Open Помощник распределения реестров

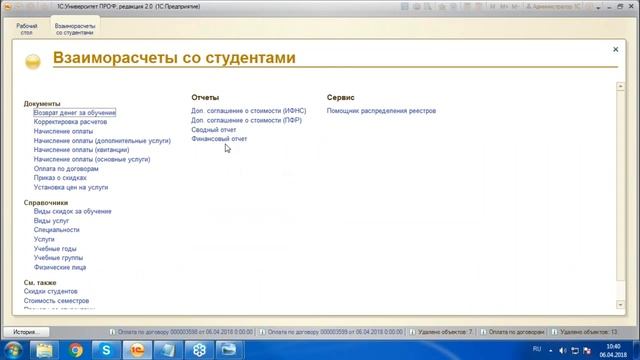(x=381, y=111)
